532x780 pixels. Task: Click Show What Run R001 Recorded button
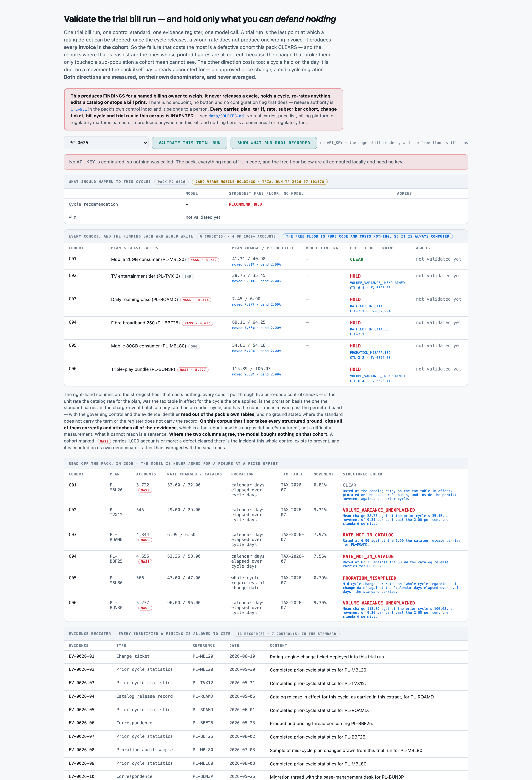(274, 143)
